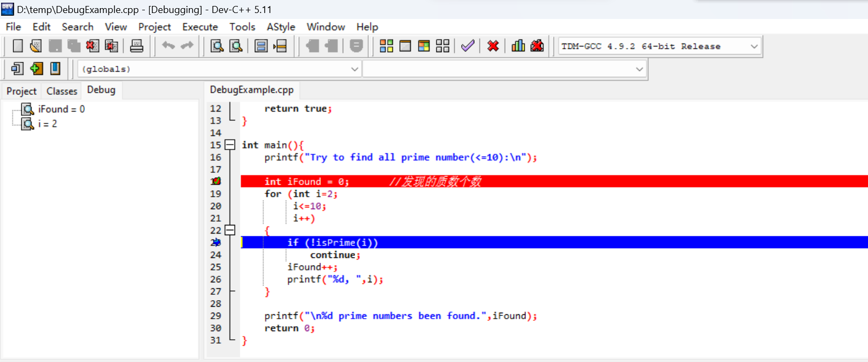Toggle a breakpoint at line number 16

[x=216, y=158]
